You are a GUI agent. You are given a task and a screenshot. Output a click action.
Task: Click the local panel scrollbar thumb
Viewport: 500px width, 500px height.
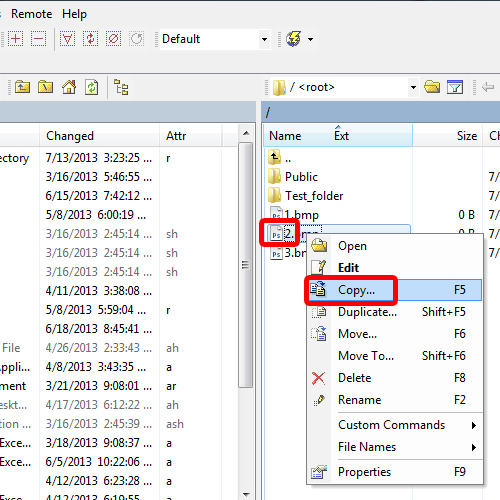(246, 265)
